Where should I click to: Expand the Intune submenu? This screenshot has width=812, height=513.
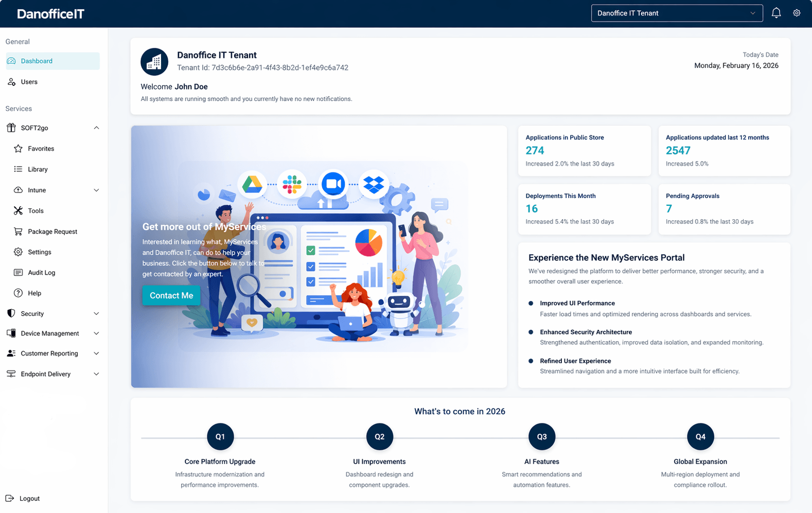pos(96,190)
